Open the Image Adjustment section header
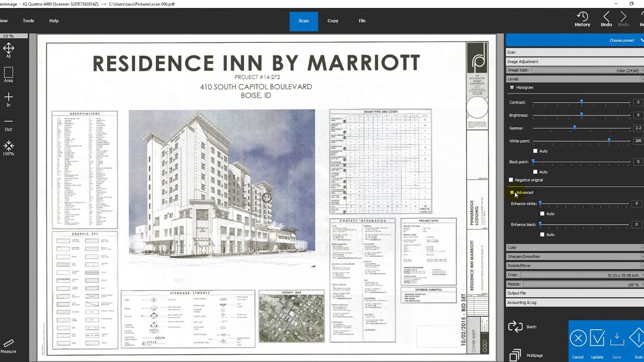644x362 pixels. (x=575, y=61)
